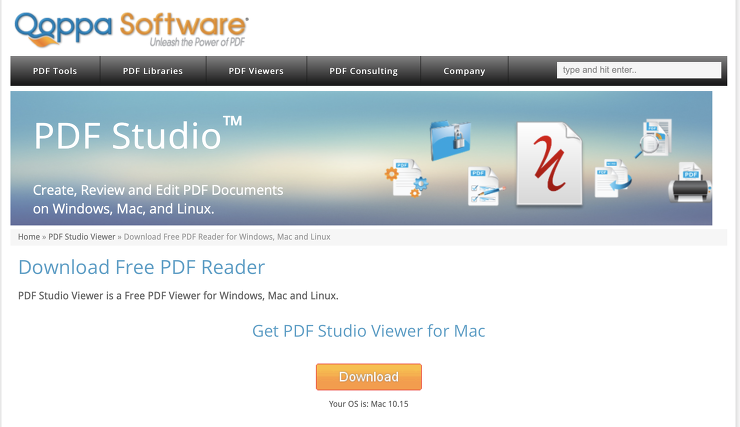Viewport: 740px width, 427px height.
Task: Click the PDF document with orange gears icon
Action: coord(407,178)
